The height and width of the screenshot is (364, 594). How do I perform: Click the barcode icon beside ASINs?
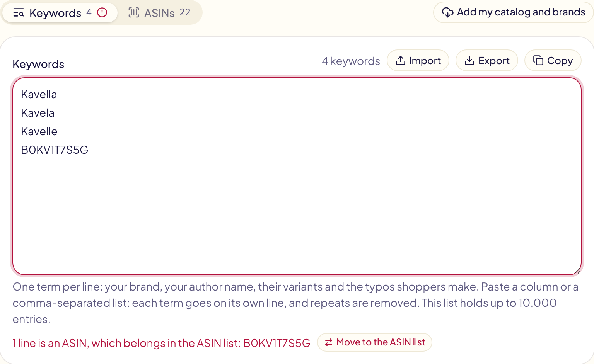pos(134,13)
